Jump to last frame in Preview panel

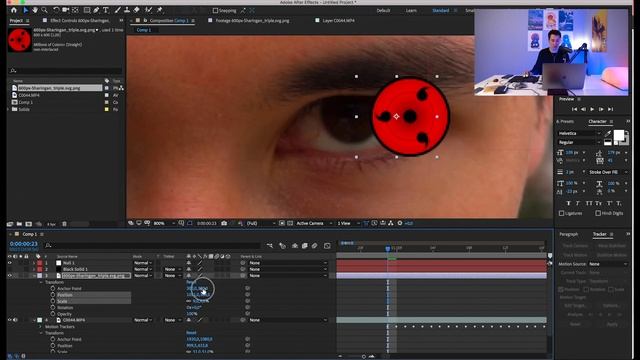[611, 109]
